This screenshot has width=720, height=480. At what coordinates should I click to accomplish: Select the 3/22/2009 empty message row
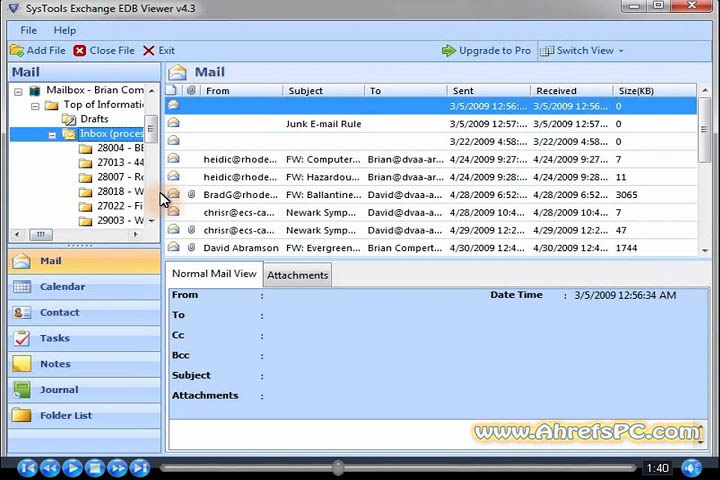pyautogui.click(x=431, y=141)
